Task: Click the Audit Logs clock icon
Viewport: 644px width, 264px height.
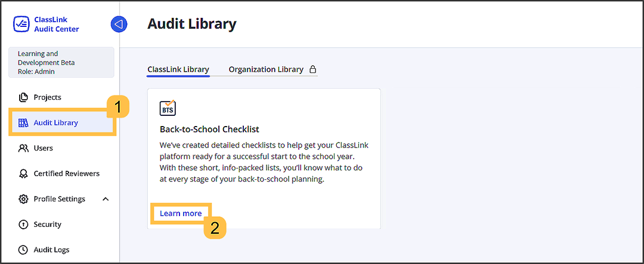Action: click(x=23, y=250)
